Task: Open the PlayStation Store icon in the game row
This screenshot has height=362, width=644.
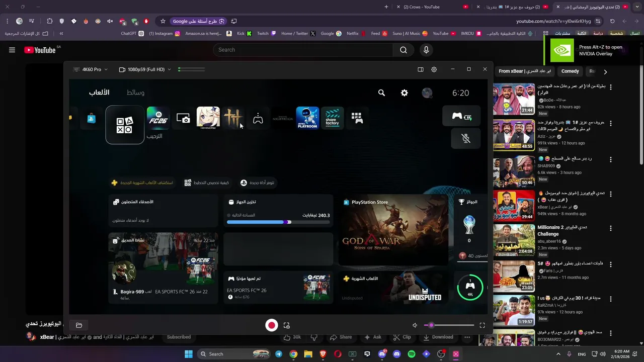Action: click(91, 119)
